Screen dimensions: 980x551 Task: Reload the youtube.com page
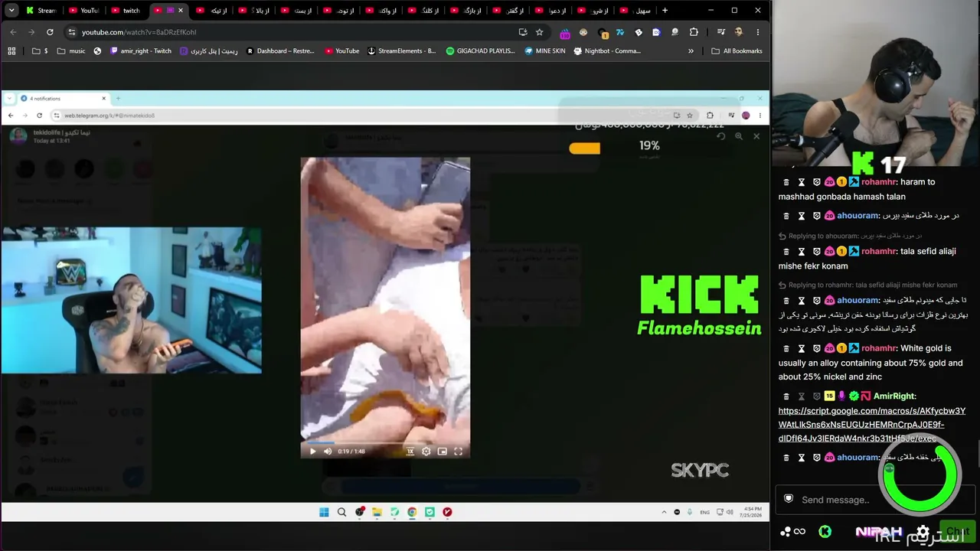[x=50, y=32]
